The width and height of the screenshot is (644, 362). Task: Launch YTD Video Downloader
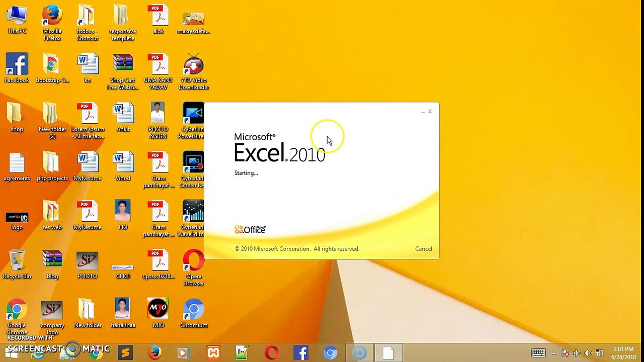pos(194,72)
